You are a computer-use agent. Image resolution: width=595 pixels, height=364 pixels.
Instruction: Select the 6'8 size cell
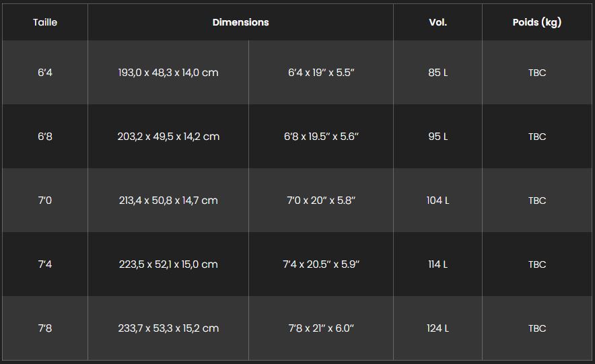(45, 137)
